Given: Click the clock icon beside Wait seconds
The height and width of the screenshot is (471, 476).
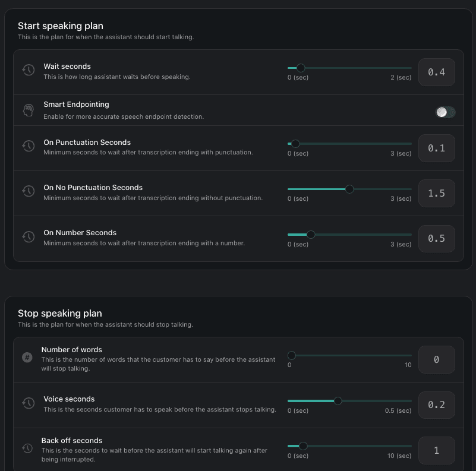Looking at the screenshot, I should point(28,70).
